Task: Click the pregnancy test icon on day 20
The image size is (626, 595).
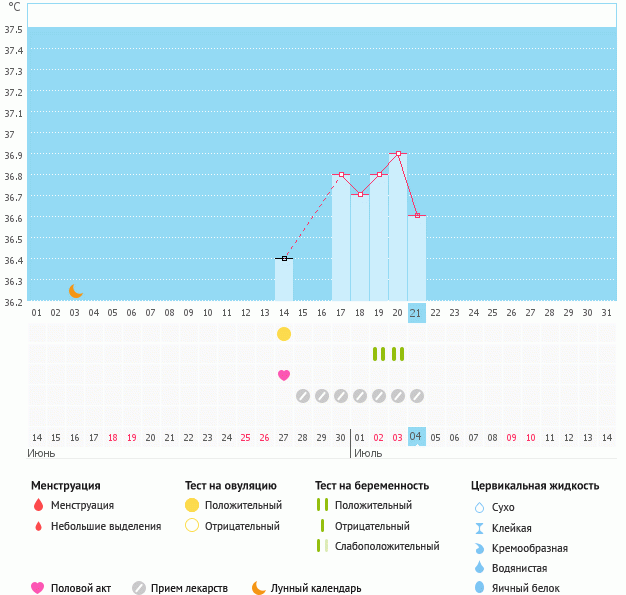Action: coord(398,354)
